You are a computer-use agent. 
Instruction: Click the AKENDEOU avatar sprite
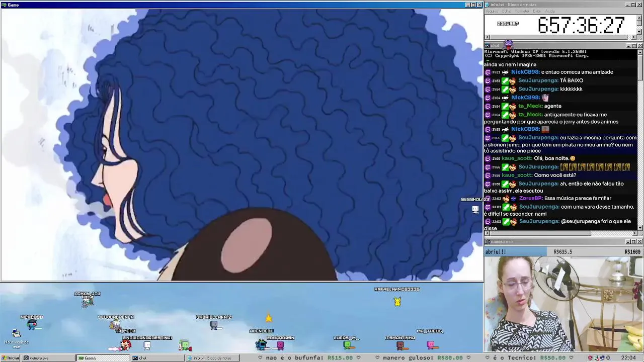[x=261, y=344]
